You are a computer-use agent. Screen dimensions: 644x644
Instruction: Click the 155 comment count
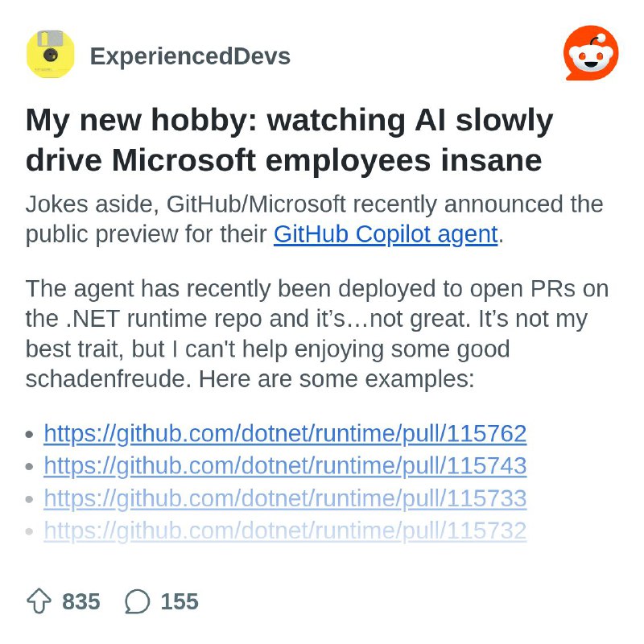click(179, 601)
